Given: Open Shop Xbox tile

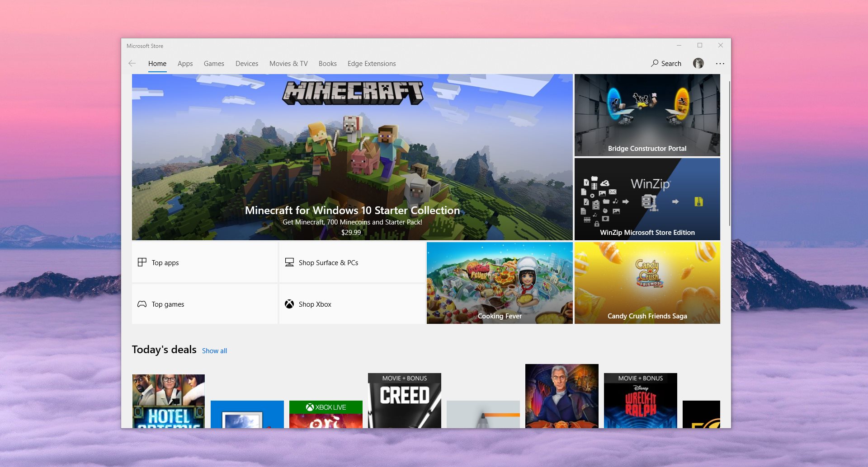Looking at the screenshot, I should click(x=352, y=304).
